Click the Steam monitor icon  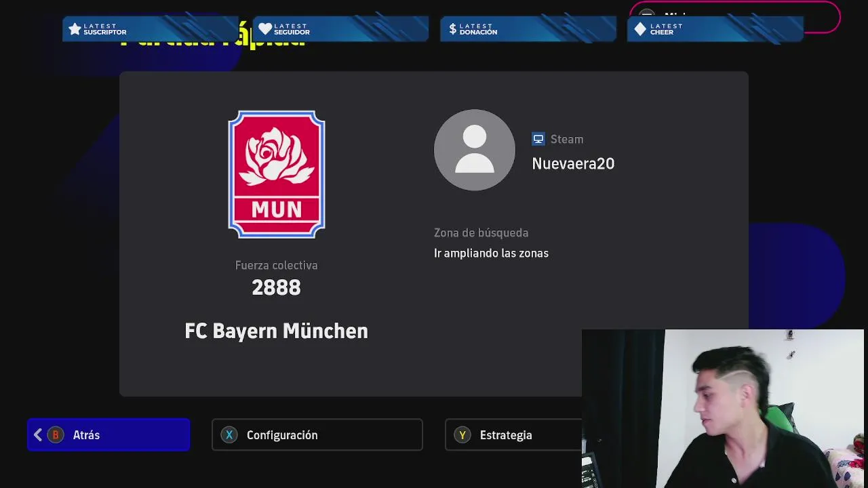[x=538, y=139]
